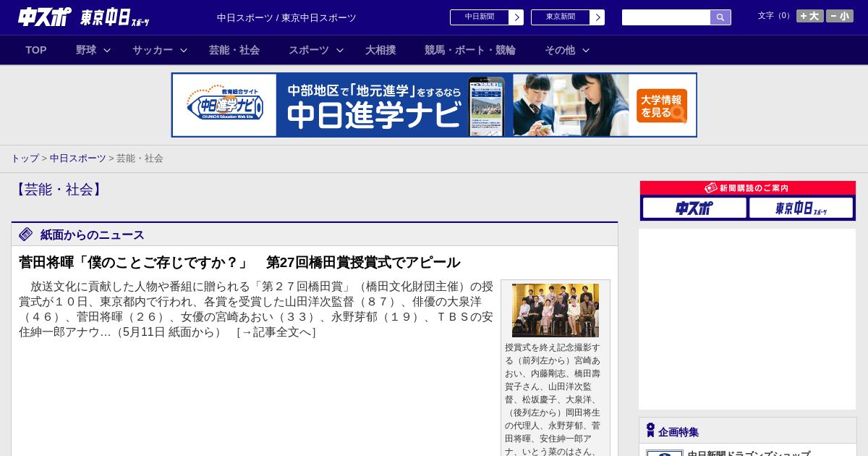Image resolution: width=868 pixels, height=456 pixels.
Task: Click 東京中日スポーツ subscription banner button
Action: pyautogui.click(x=801, y=208)
